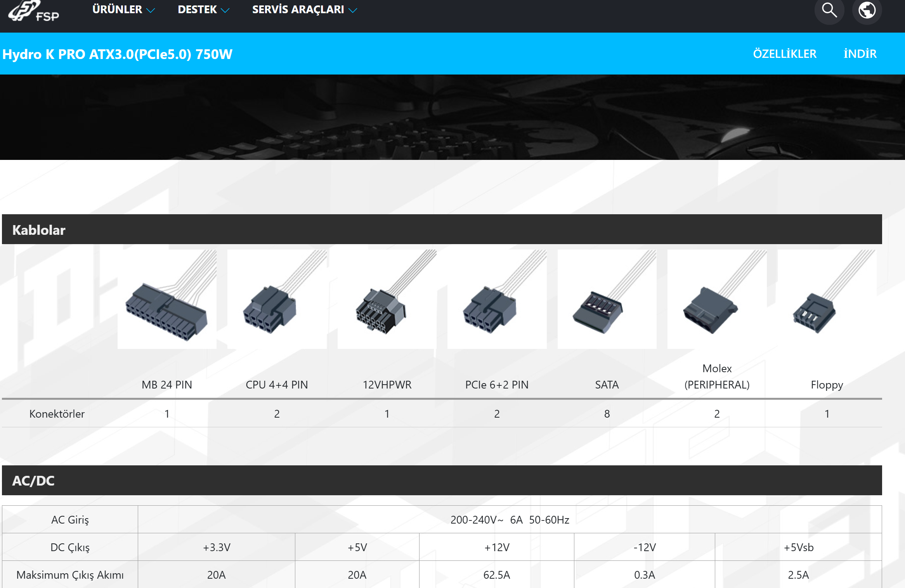Click the SATA label
905x588 pixels.
pyautogui.click(x=607, y=385)
